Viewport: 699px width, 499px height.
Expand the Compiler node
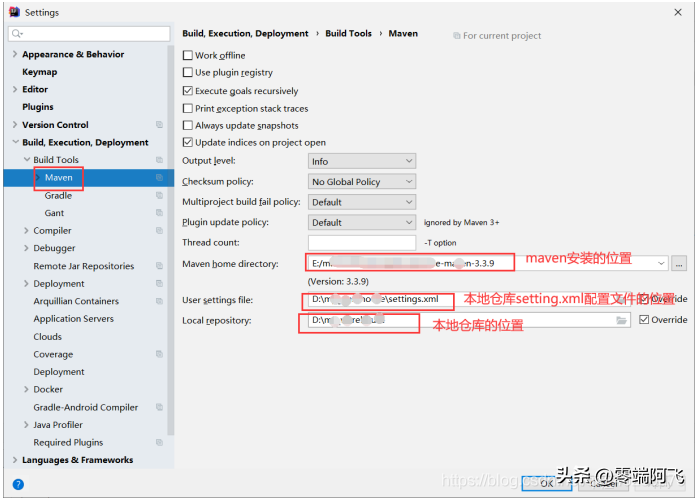pos(26,231)
